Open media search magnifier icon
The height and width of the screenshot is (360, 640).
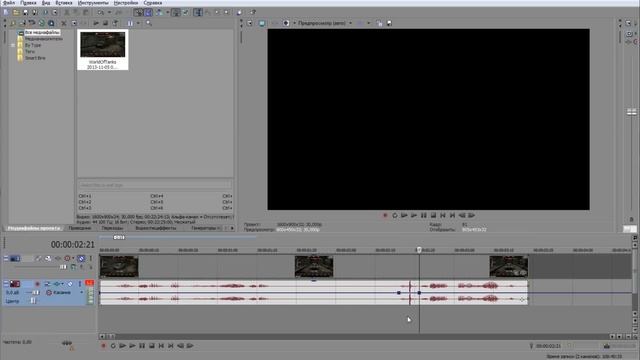coord(149,23)
